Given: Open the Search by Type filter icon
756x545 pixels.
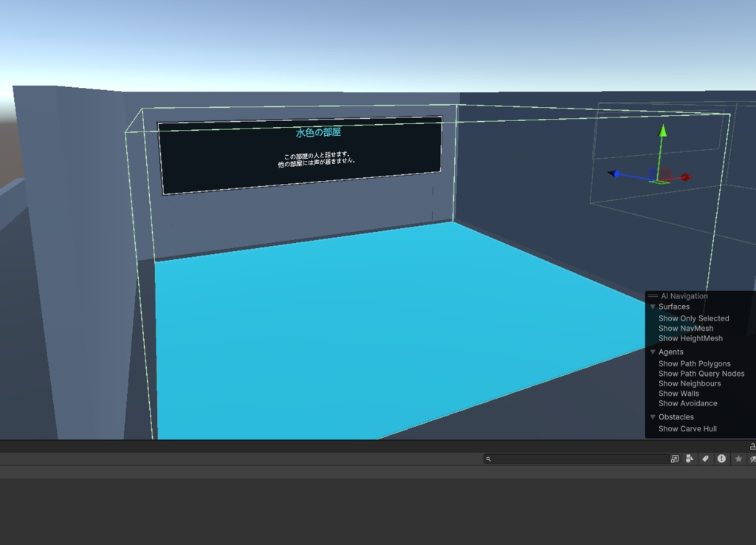Looking at the screenshot, I should pos(690,459).
